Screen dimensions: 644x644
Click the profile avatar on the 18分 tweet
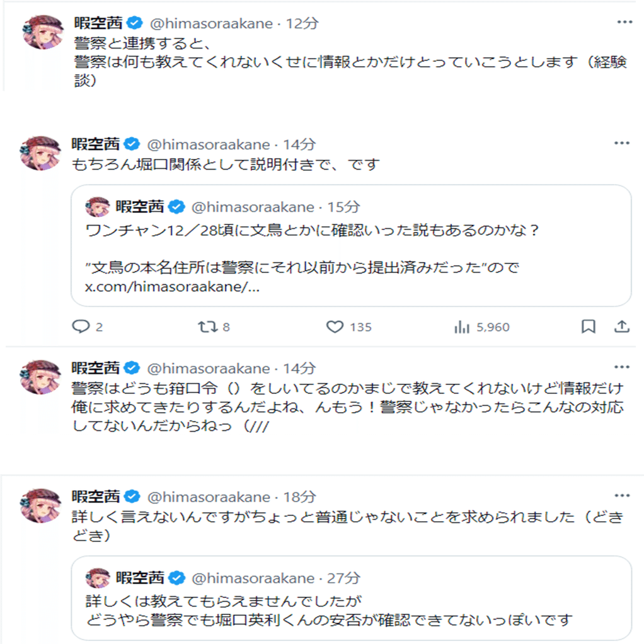(x=41, y=503)
